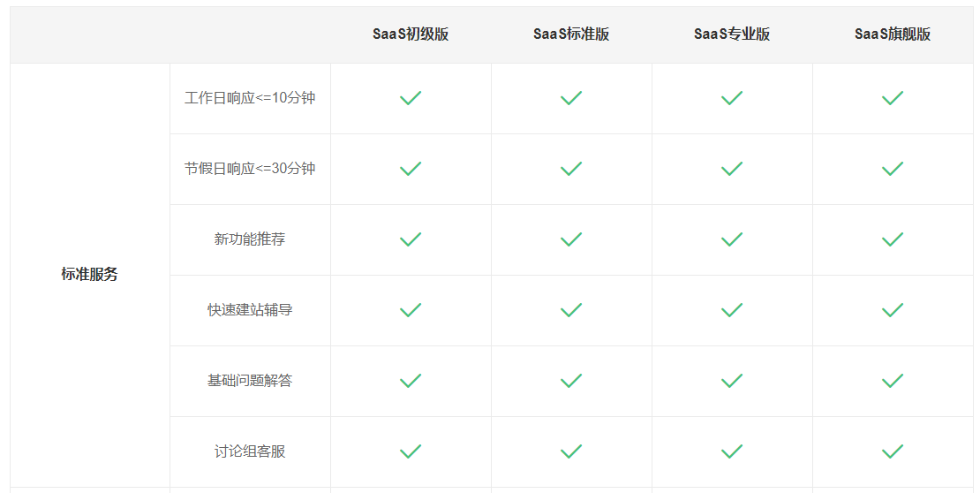
Task: Select the SaaS专业版 column header
Action: (732, 34)
